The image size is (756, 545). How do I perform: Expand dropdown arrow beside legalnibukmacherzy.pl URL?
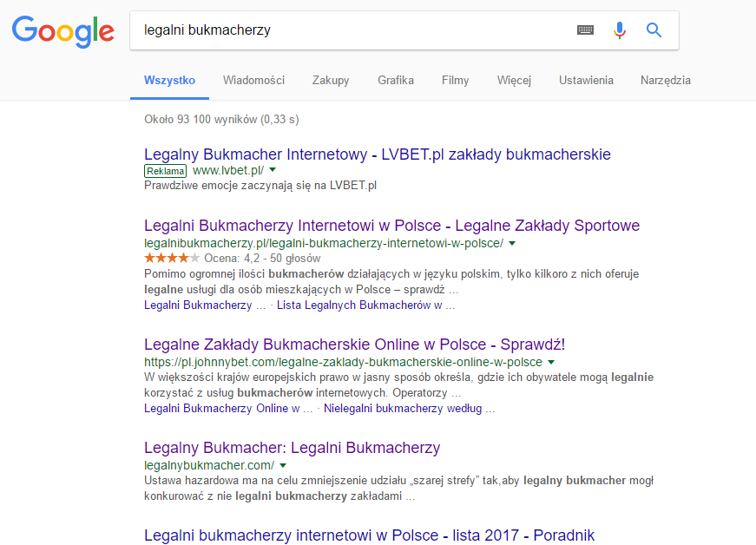tap(512, 243)
